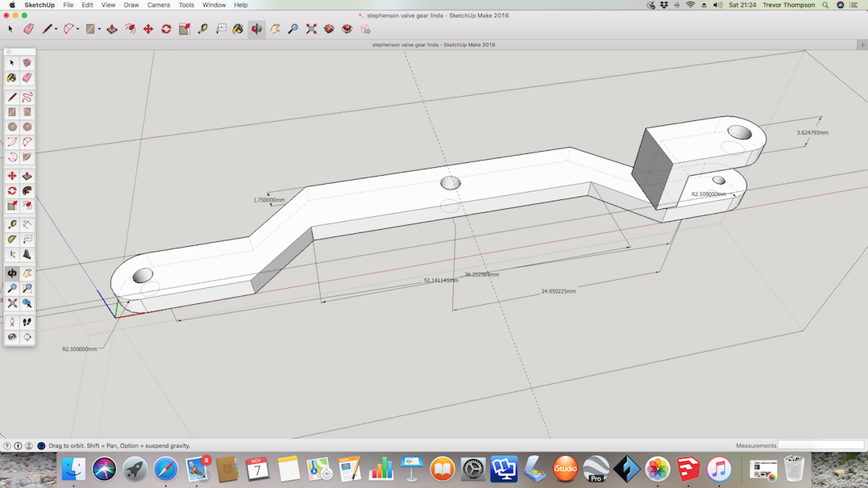Select Make Component in the tool palette

point(27,63)
